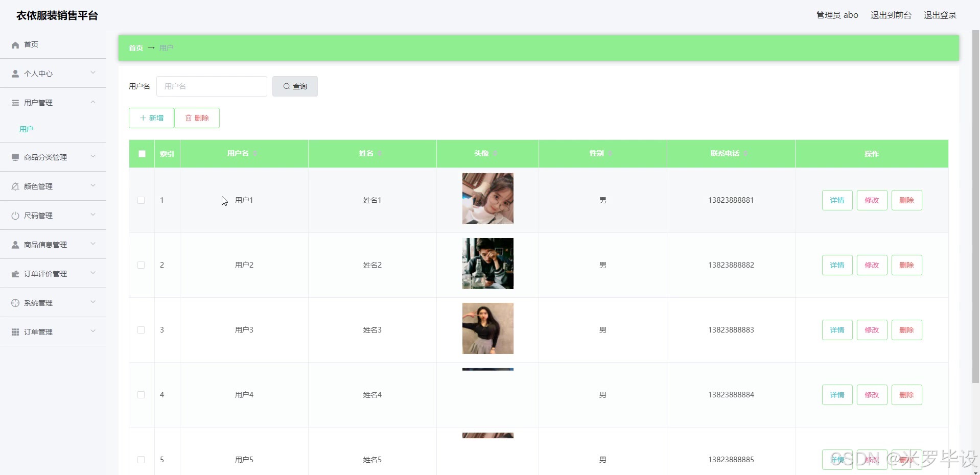Image resolution: width=980 pixels, height=475 pixels.
Task: Click the page vertical scrollbar
Action: [975, 207]
